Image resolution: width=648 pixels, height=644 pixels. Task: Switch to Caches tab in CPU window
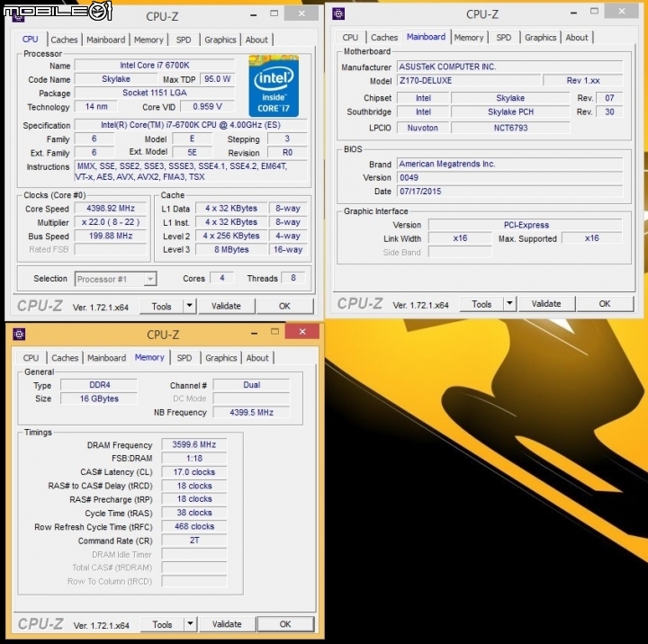(64, 40)
